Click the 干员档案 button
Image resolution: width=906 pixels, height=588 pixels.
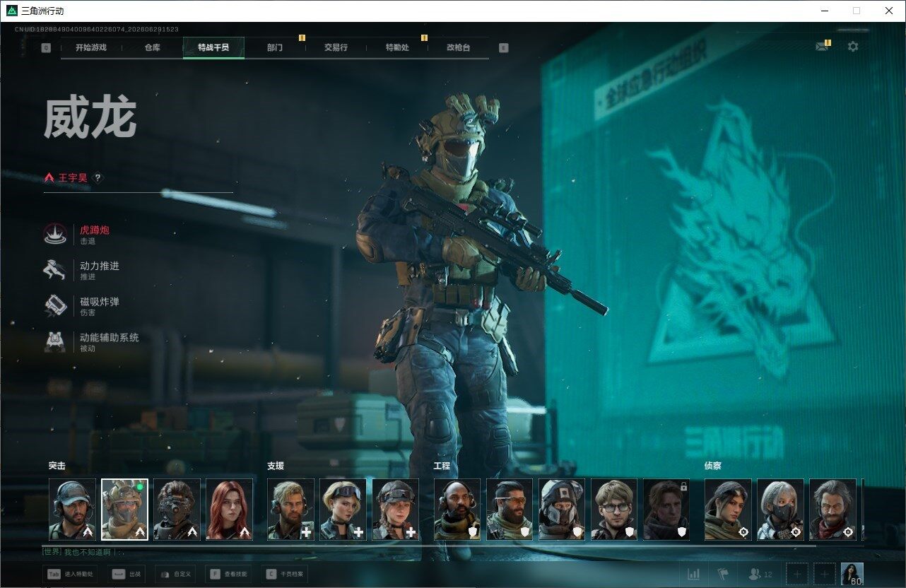tap(285, 575)
